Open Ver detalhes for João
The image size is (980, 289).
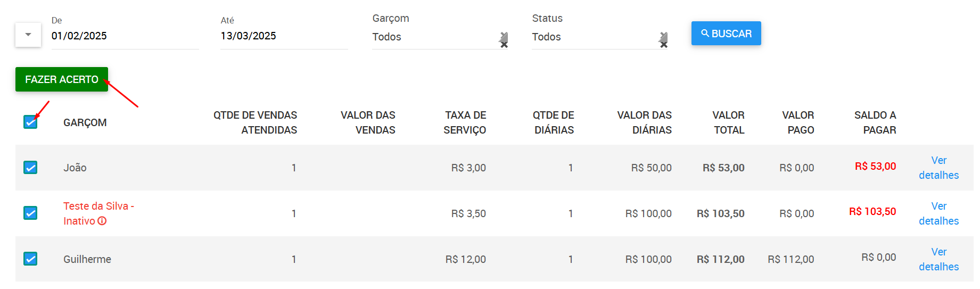point(938,168)
